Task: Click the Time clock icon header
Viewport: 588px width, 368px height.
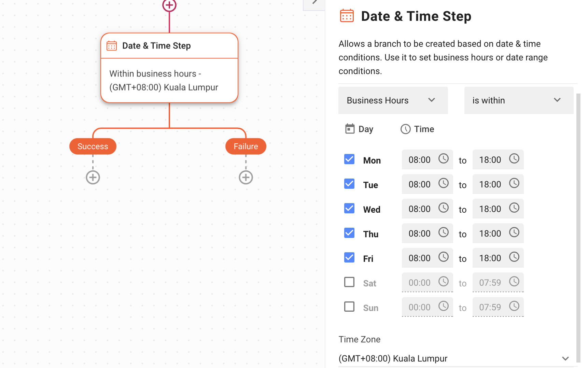Action: click(405, 129)
